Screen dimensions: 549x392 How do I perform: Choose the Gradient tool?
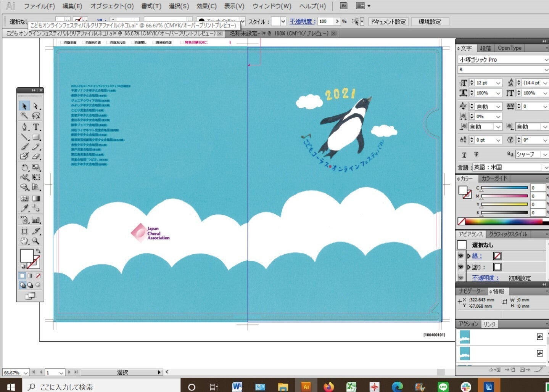(36, 198)
